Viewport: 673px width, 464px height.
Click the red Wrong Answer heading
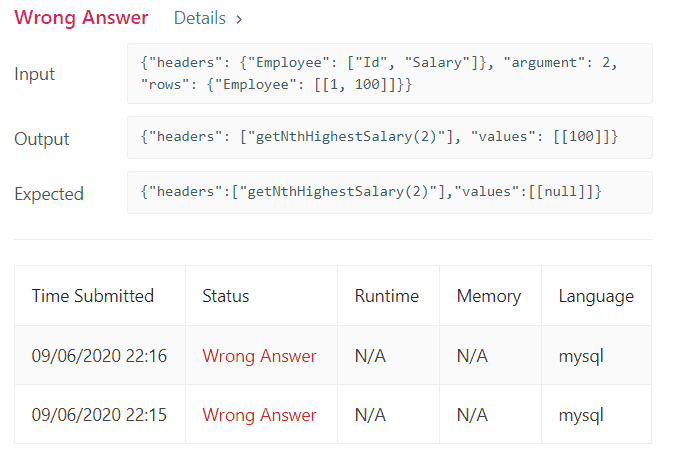click(x=81, y=18)
